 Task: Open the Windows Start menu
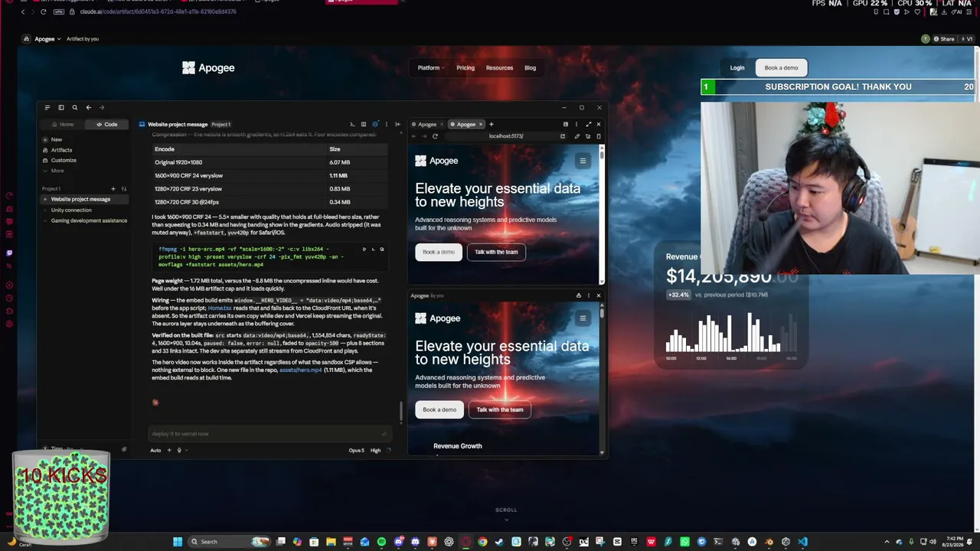[x=178, y=542]
